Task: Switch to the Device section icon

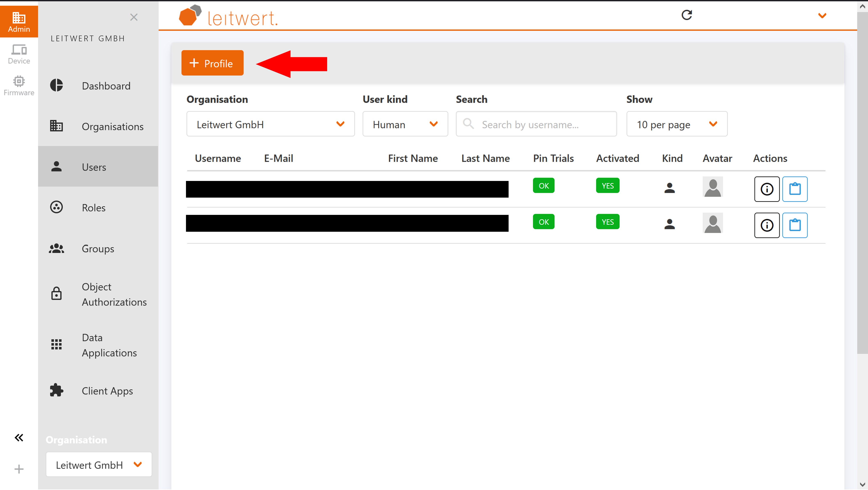Action: (19, 54)
